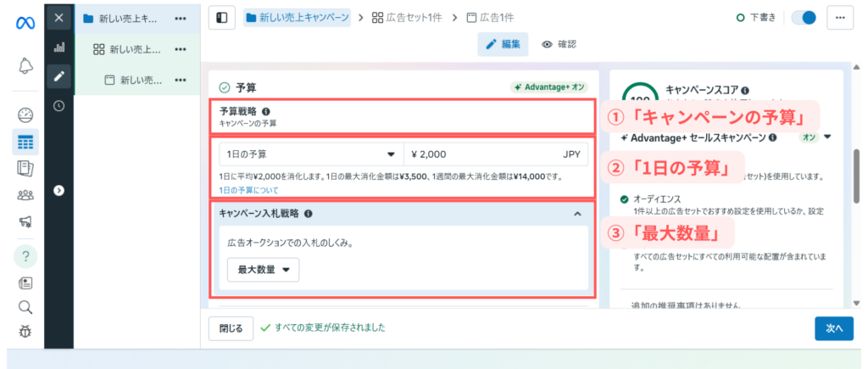Select the 新しい売上キャンペーン breadcrumb
Viewport: 868px width, 369px height.
[x=298, y=18]
